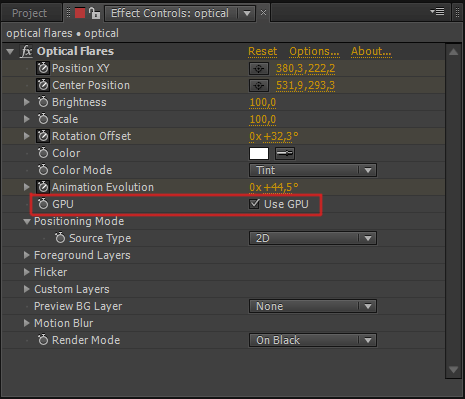Screen dimensions: 465x399
Task: Open the Color Mode Tint dropdown
Action: 313,170
